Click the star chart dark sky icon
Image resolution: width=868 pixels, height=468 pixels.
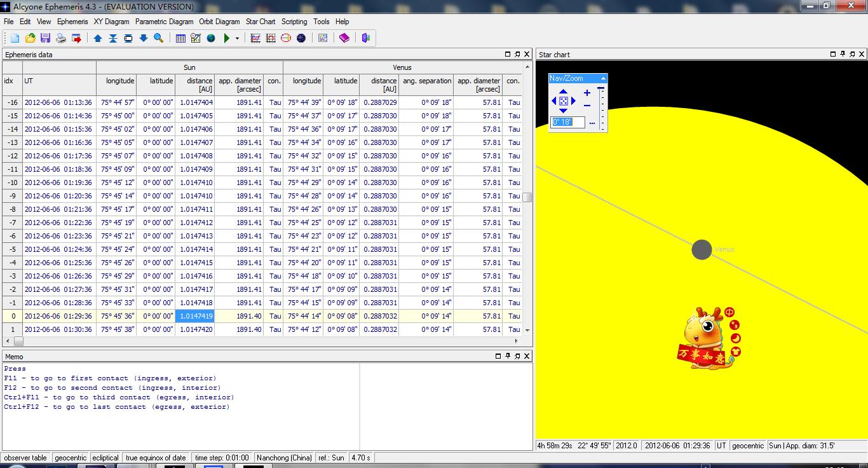(x=301, y=38)
